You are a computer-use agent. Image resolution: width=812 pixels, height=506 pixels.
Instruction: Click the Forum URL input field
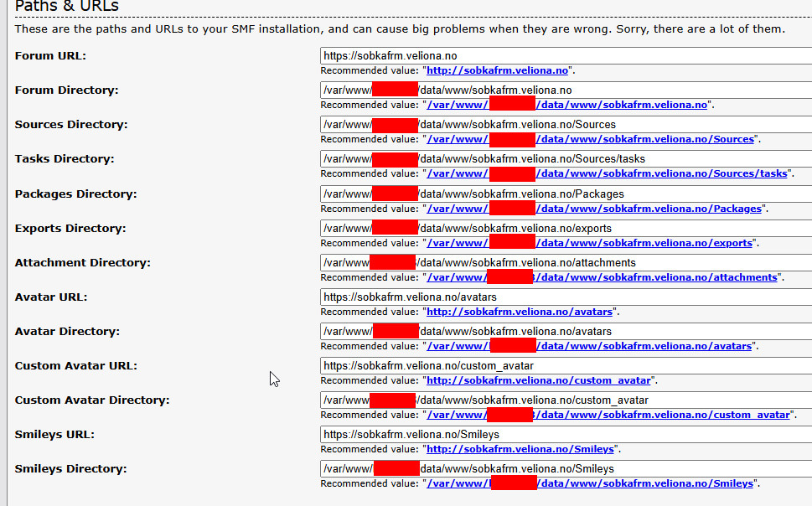[566, 56]
